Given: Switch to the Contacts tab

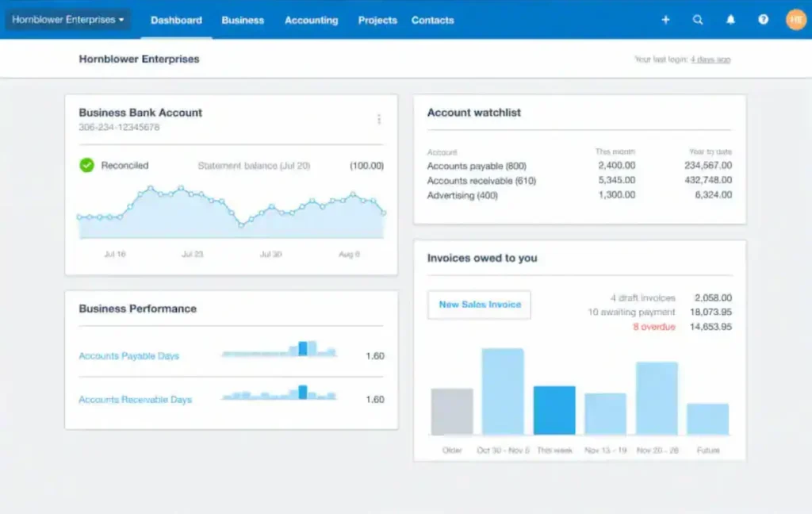Looking at the screenshot, I should click(432, 21).
